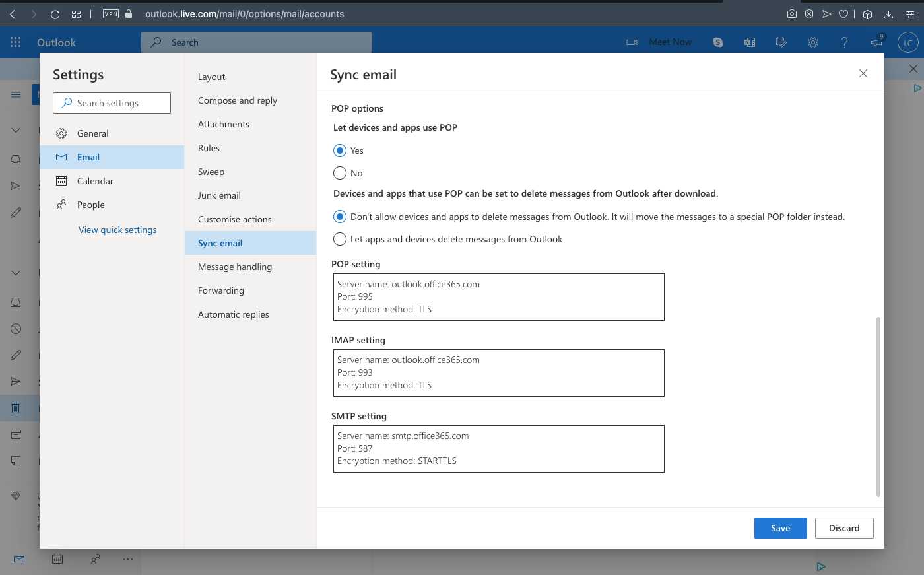This screenshot has height=575, width=924.
Task: Click the Outlook brand title
Action: (x=56, y=42)
